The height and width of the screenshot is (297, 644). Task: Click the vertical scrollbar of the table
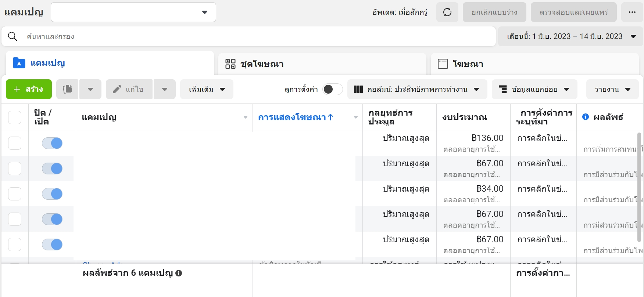coord(639,187)
